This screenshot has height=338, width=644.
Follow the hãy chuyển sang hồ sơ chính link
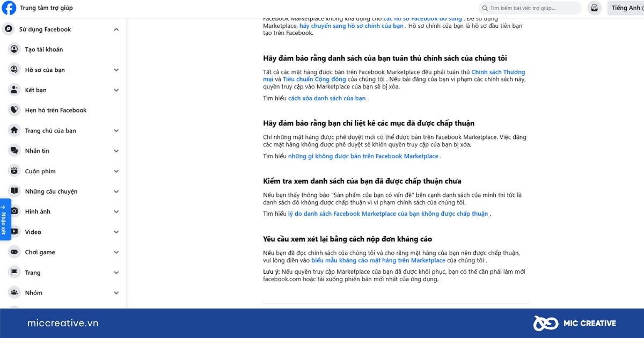coord(352,26)
